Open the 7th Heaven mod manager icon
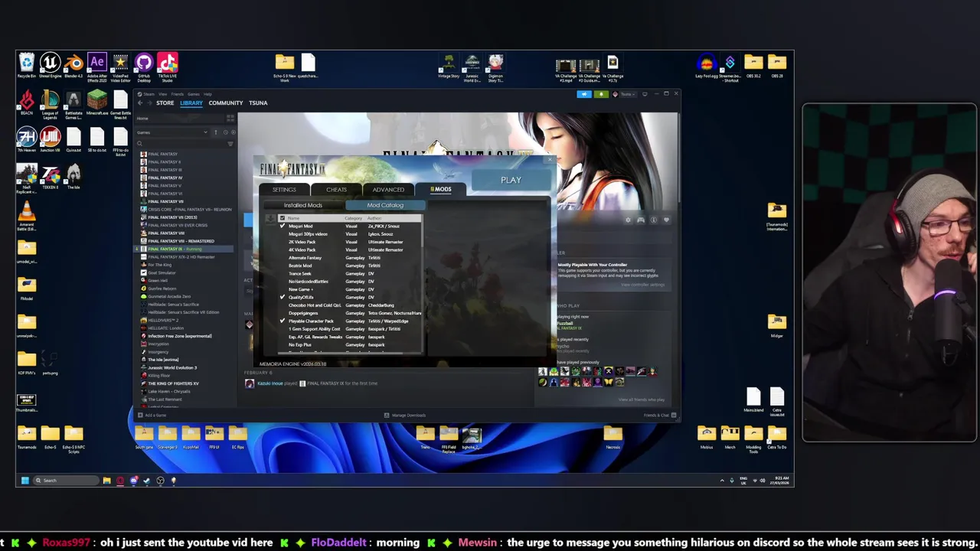This screenshot has width=980, height=551. (27, 138)
